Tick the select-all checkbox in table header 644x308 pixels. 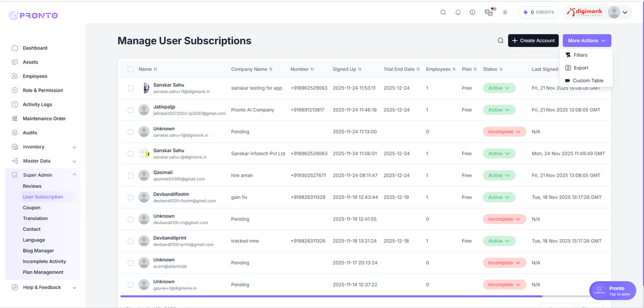pyautogui.click(x=130, y=69)
